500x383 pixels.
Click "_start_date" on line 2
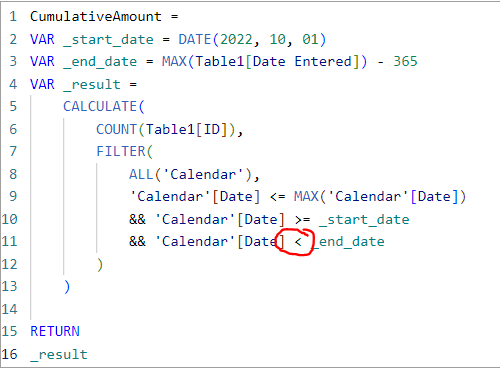[x=108, y=40]
